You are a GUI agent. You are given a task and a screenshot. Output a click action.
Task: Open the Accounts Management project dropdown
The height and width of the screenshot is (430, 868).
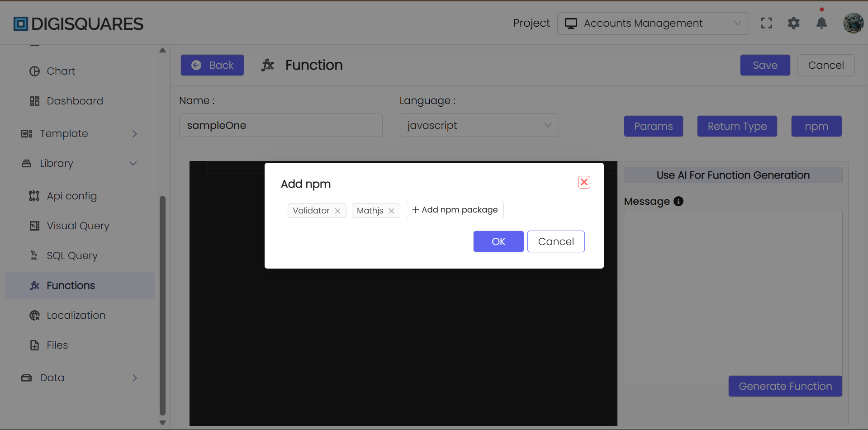click(653, 24)
